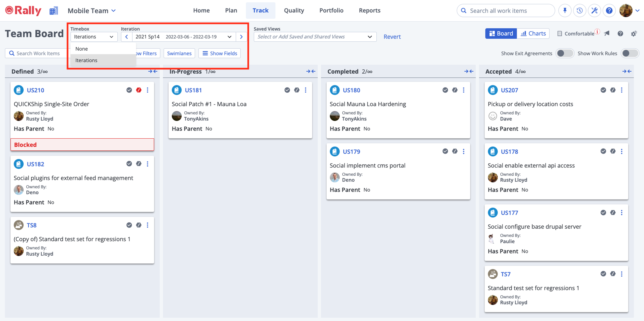Viewport: 644px width, 321px height.
Task: Open the recent activity clock icon
Action: click(x=580, y=11)
